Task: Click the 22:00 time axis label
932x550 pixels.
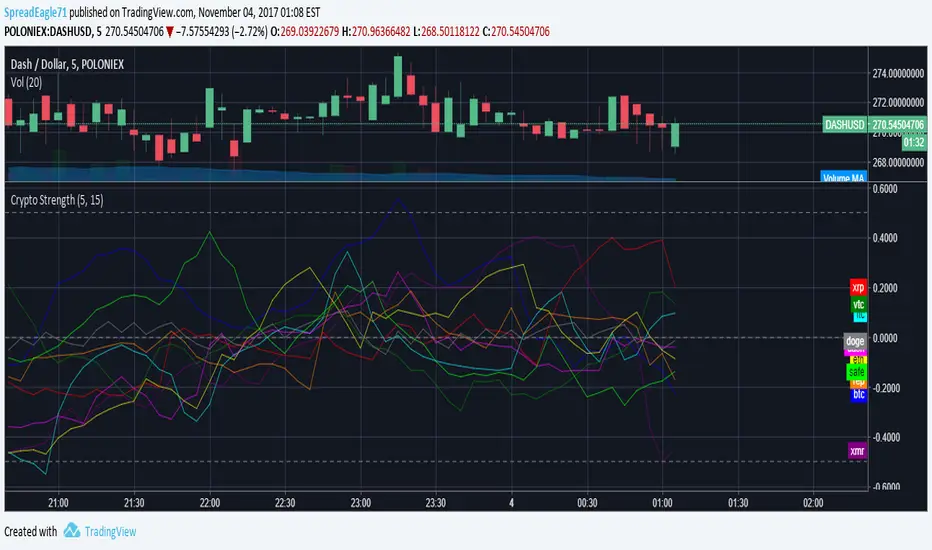Action: (x=210, y=503)
